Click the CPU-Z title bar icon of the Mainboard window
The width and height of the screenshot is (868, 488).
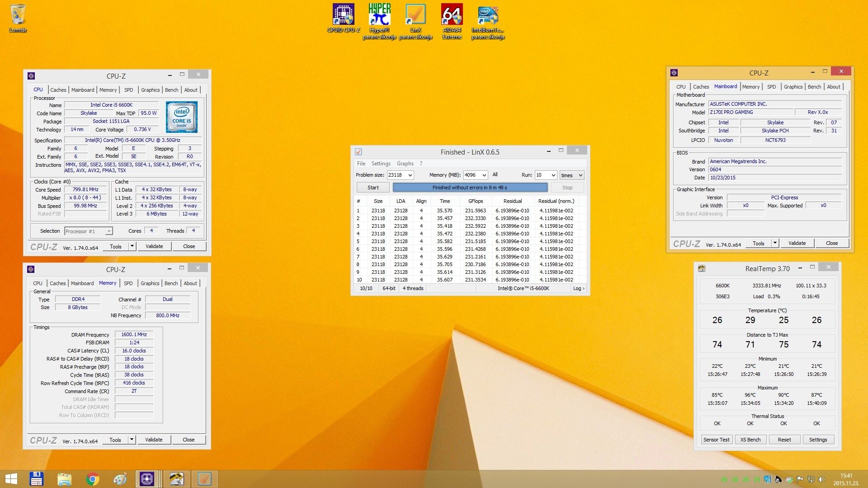674,73
